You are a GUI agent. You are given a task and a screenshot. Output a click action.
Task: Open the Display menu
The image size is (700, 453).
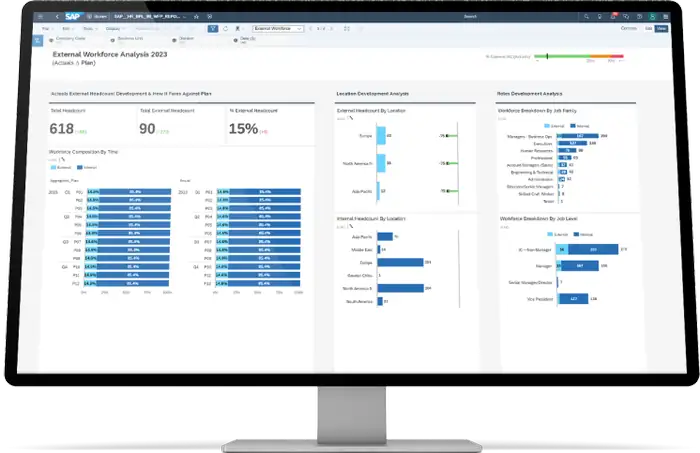pos(113,29)
